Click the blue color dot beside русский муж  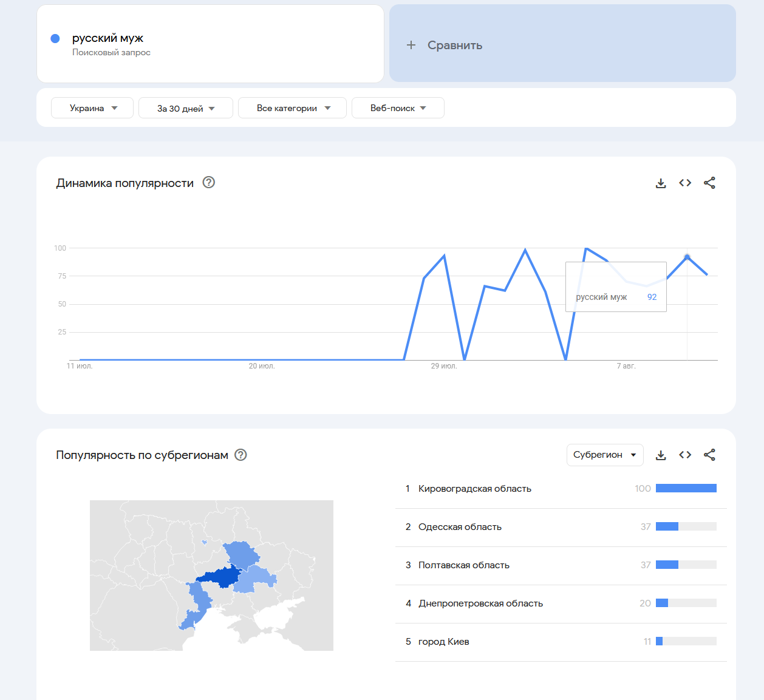55,38
